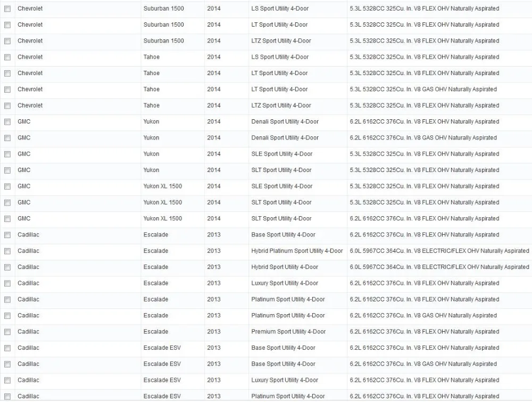Tick the GMC Yukon SLT row checkbox
The width and height of the screenshot is (532, 402).
tap(7, 170)
